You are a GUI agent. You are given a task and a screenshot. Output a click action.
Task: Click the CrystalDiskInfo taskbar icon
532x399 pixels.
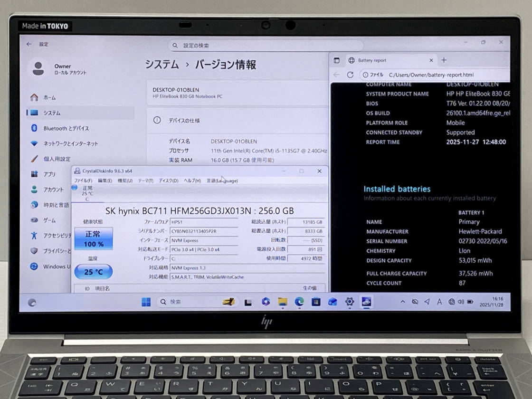pos(366,302)
